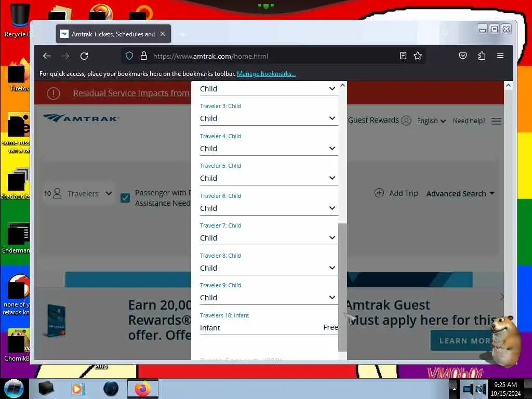This screenshot has height=399, width=532.
Task: Click the address bar URL field
Action: pos(273,56)
